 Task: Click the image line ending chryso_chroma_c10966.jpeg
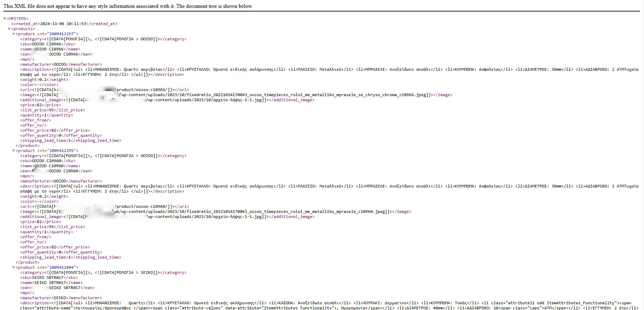[x=236, y=95]
